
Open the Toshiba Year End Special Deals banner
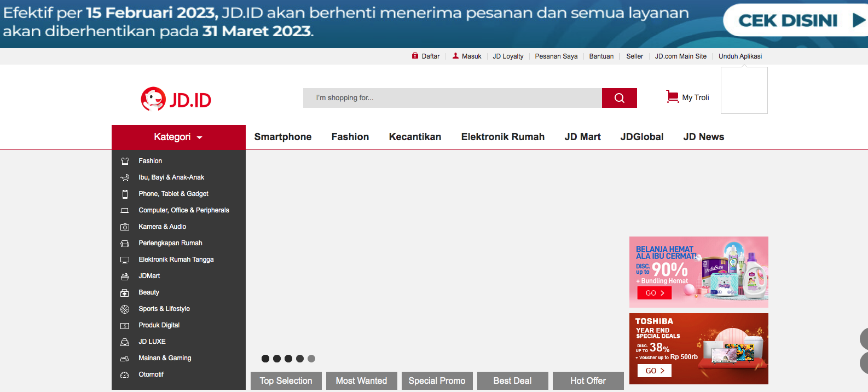(699, 349)
